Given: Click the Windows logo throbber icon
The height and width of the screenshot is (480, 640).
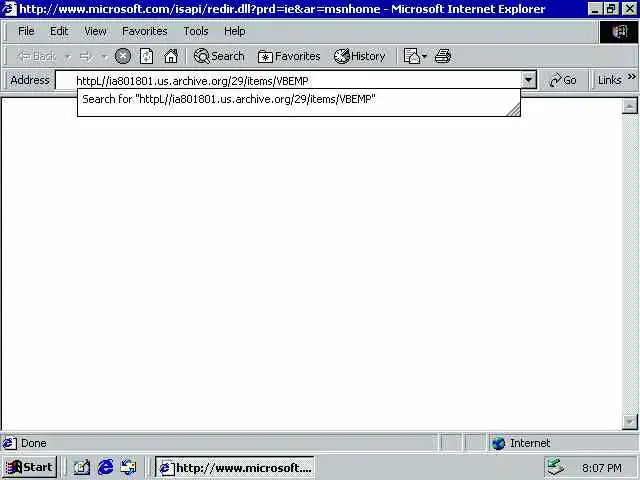Looking at the screenshot, I should 619,31.
